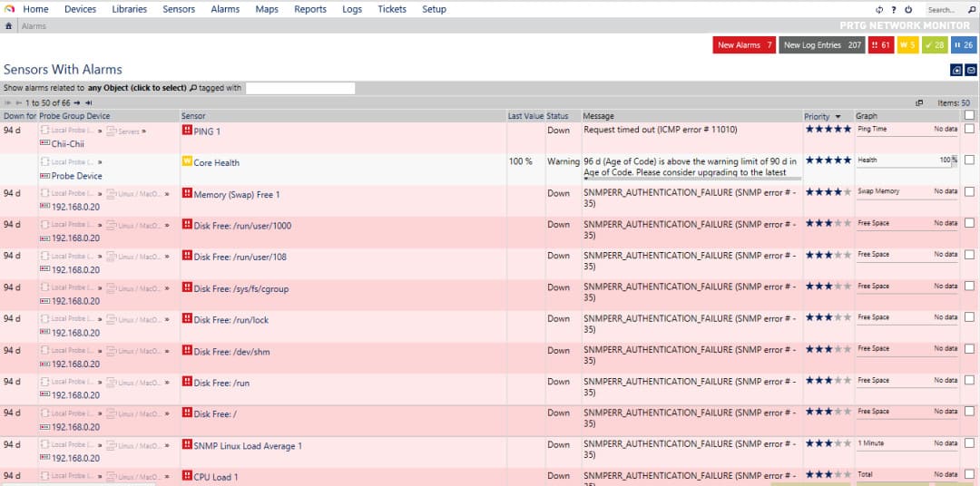This screenshot has width=980, height=486.
Task: Click the pop-out window icon beside Items: 50
Action: point(918,103)
